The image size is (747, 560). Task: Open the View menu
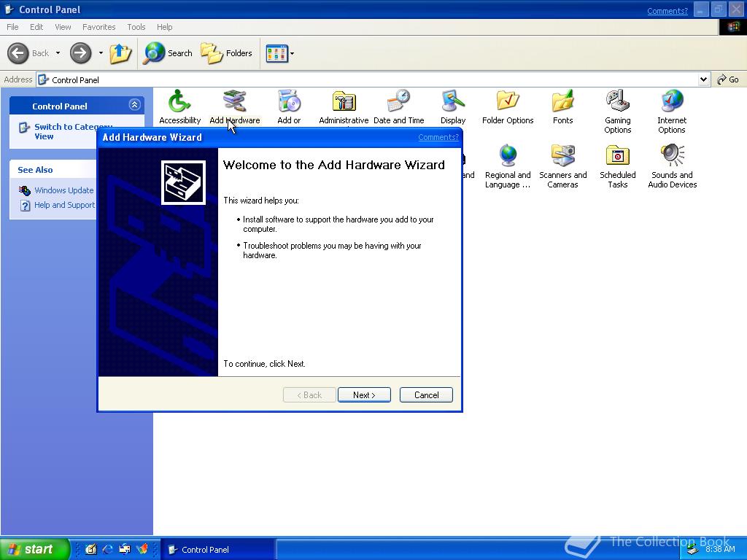click(x=63, y=27)
